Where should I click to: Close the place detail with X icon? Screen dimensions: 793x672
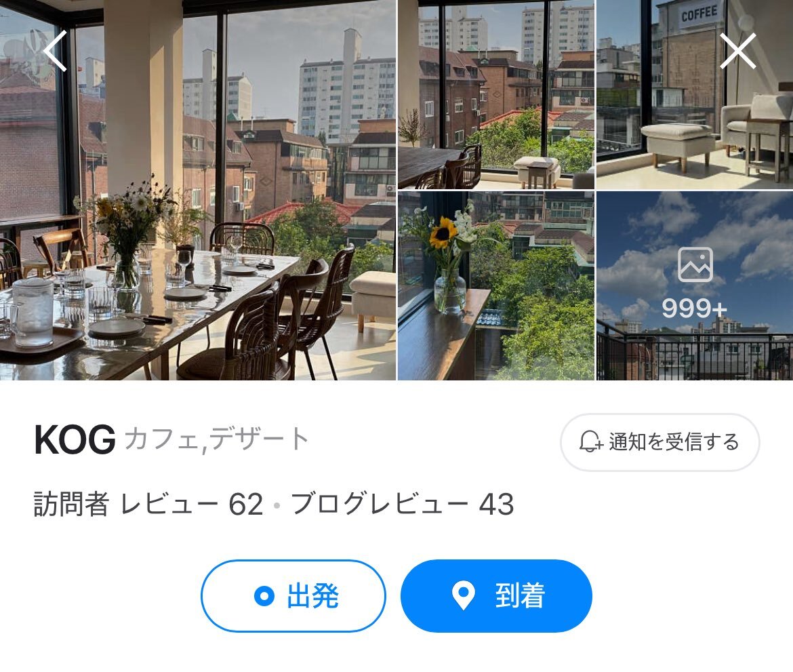coord(738,51)
